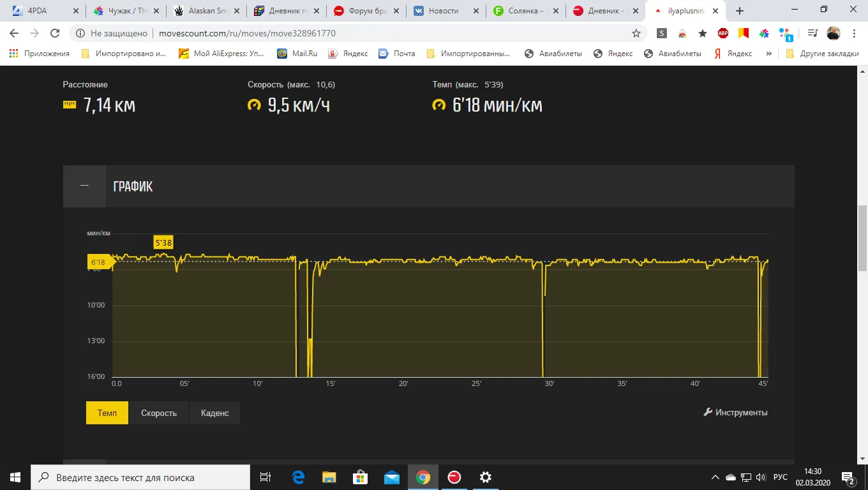This screenshot has height=490, width=868.
Task: Click the cloud icon in system tray
Action: [x=731, y=477]
